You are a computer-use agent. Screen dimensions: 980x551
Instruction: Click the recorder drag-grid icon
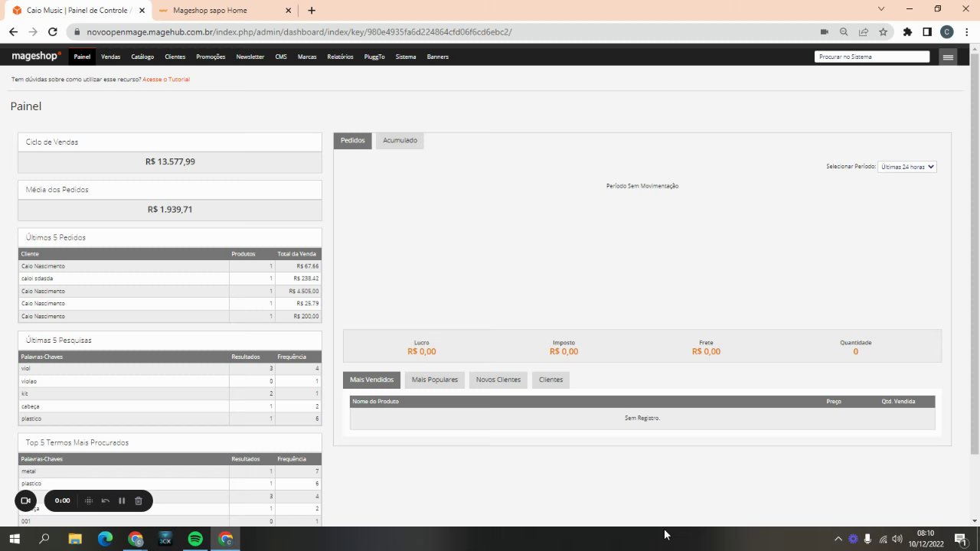pos(89,500)
